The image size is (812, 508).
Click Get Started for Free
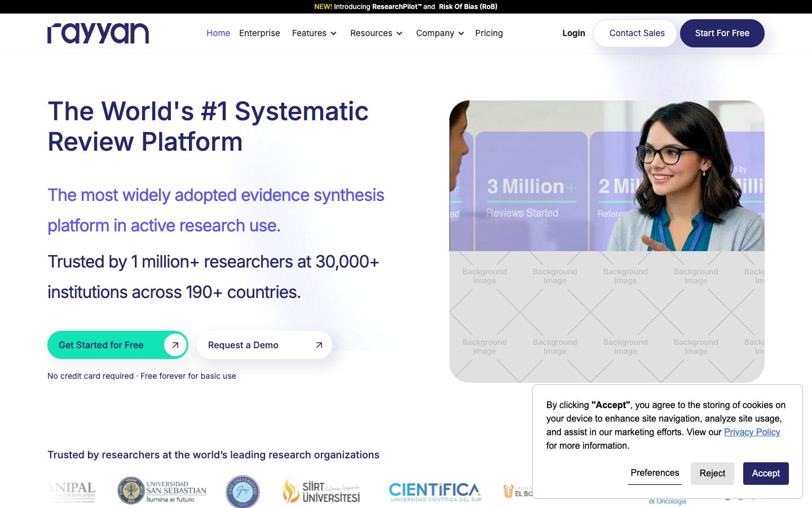tap(118, 345)
